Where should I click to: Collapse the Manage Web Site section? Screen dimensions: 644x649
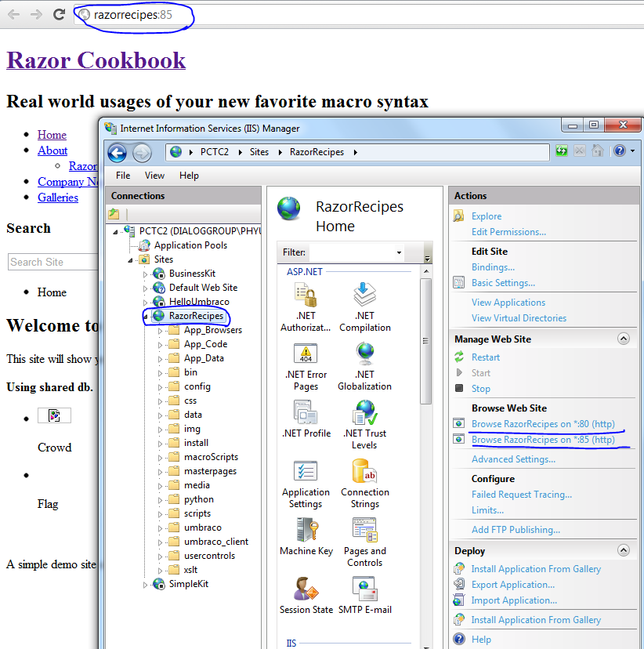tap(624, 339)
